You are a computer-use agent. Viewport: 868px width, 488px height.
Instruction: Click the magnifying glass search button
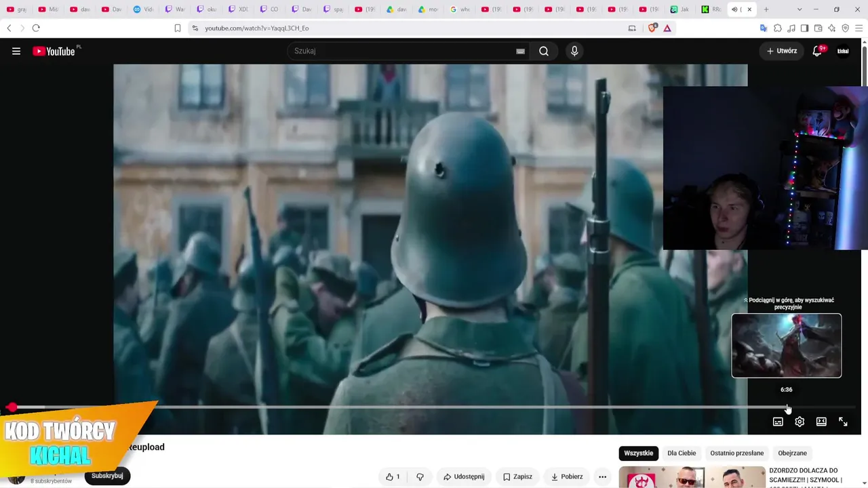pos(544,51)
